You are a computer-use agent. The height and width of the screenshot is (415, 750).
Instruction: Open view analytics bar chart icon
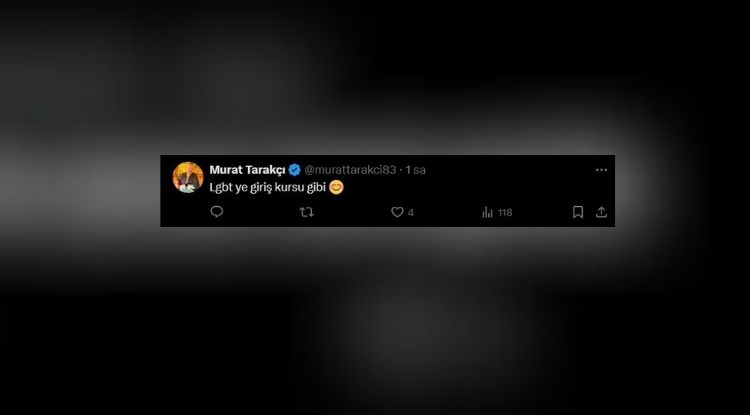[x=487, y=212]
